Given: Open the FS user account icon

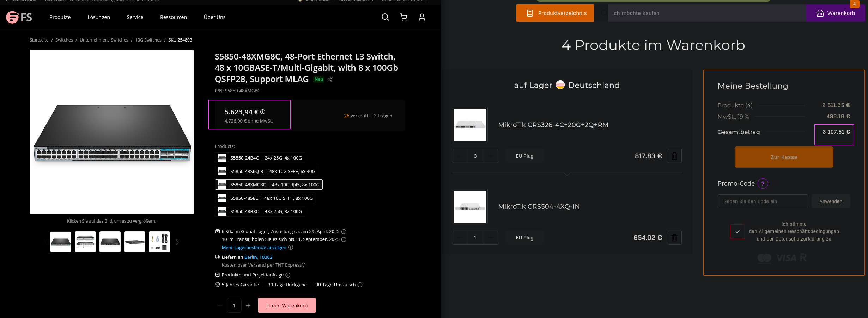Looking at the screenshot, I should point(422,17).
